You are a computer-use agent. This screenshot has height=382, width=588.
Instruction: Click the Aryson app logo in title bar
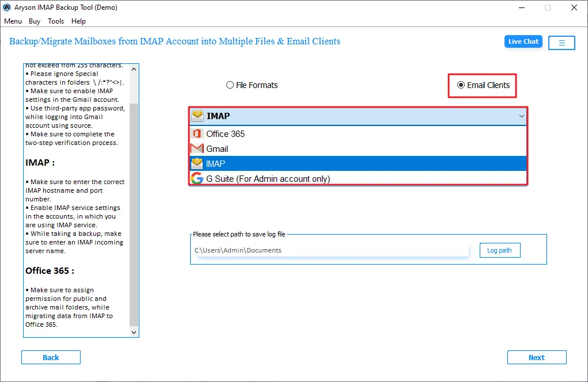pyautogui.click(x=7, y=7)
